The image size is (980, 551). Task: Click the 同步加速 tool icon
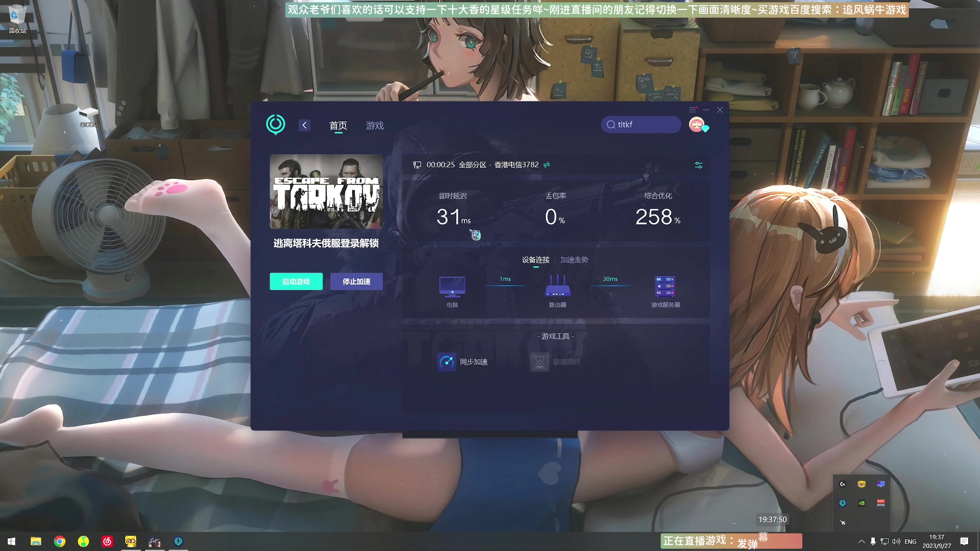click(x=447, y=362)
